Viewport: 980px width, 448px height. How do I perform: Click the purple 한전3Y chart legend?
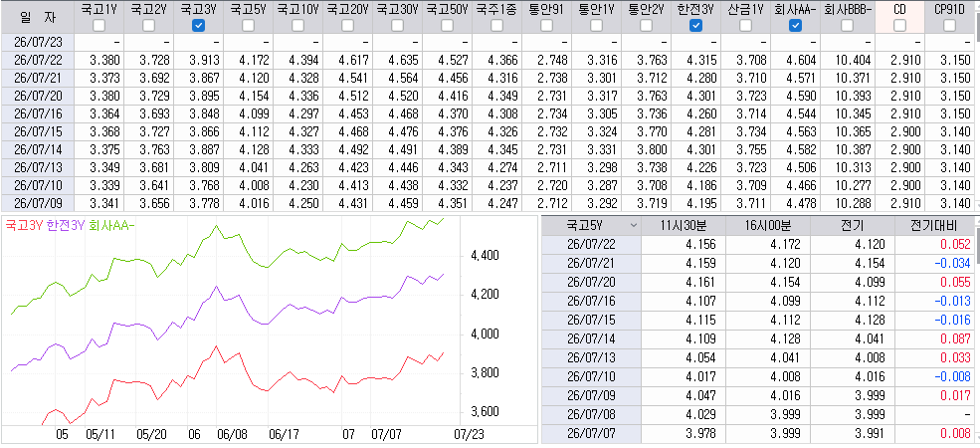(x=66, y=226)
